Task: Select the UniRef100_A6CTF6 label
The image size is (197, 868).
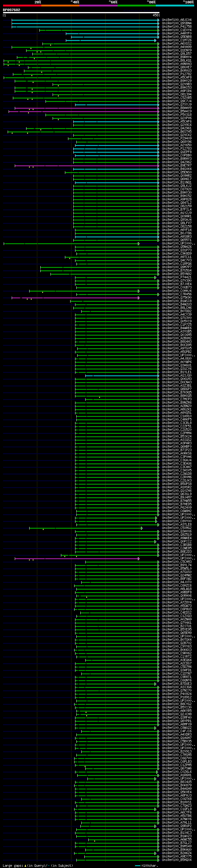Action: [177, 812]
